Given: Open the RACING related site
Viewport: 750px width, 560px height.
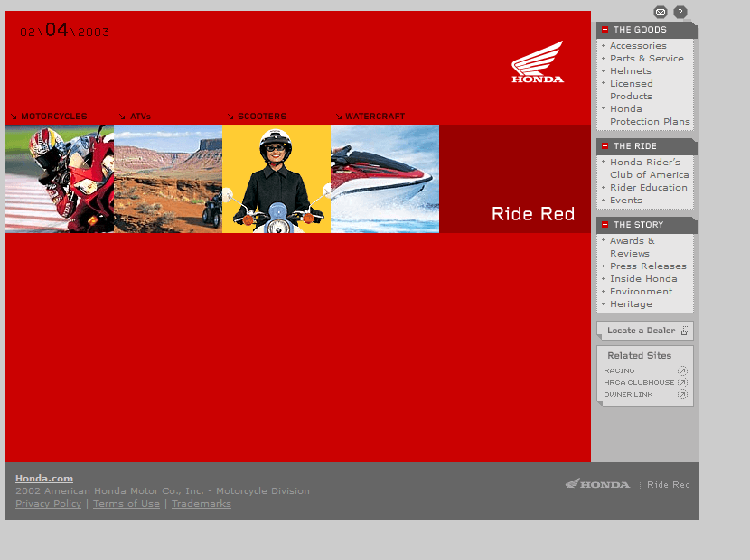Looking at the screenshot, I should tap(619, 370).
